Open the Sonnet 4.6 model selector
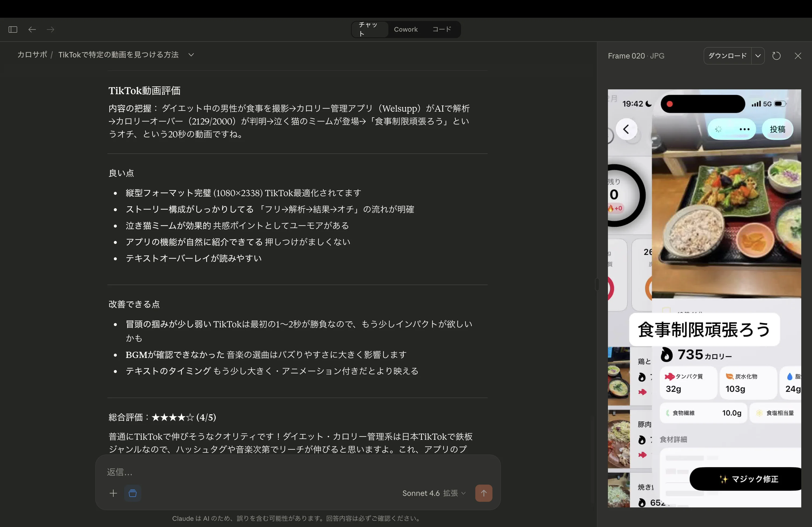The width and height of the screenshot is (812, 527). [x=433, y=493]
